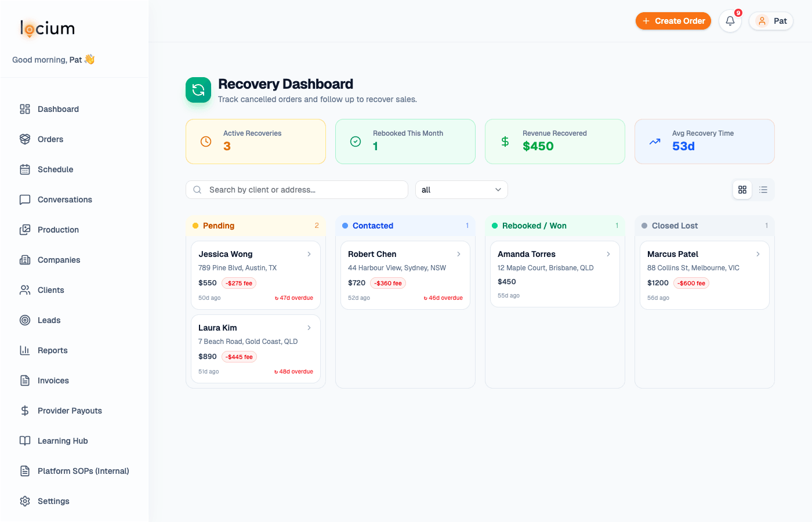Viewport: 812px width, 522px height.
Task: Click the Rebooked This Month check icon
Action: click(356, 142)
